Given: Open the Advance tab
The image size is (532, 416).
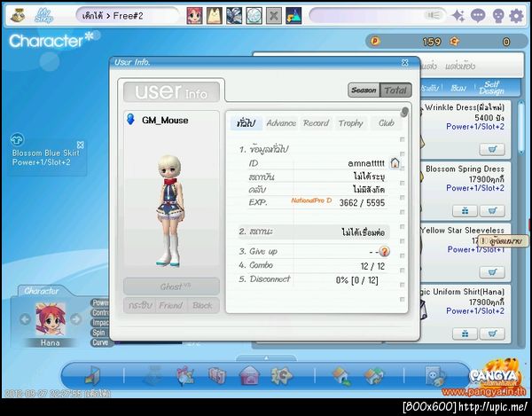Looking at the screenshot, I should point(281,123).
